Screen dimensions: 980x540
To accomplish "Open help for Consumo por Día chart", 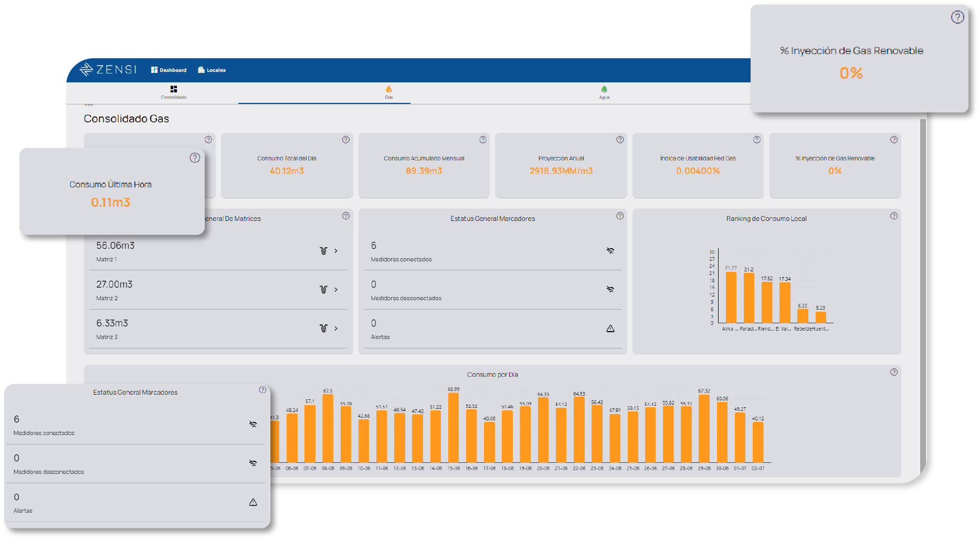I will pyautogui.click(x=894, y=372).
